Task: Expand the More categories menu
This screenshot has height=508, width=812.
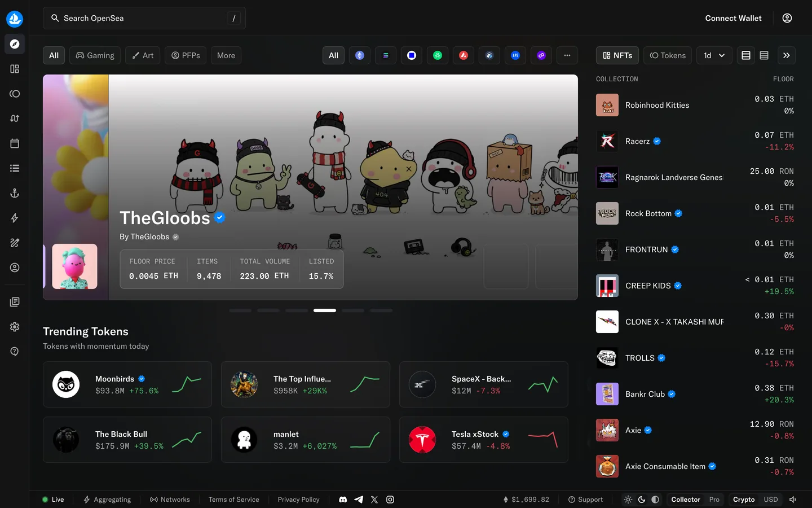Action: 226,55
